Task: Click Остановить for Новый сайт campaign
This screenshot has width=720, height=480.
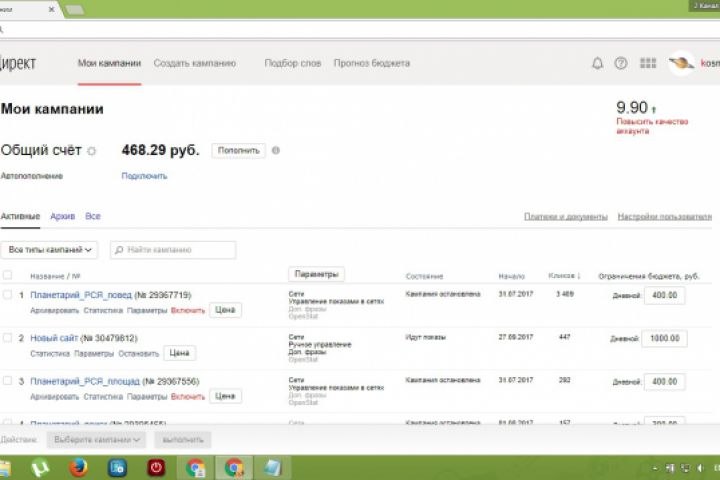Action: click(139, 354)
